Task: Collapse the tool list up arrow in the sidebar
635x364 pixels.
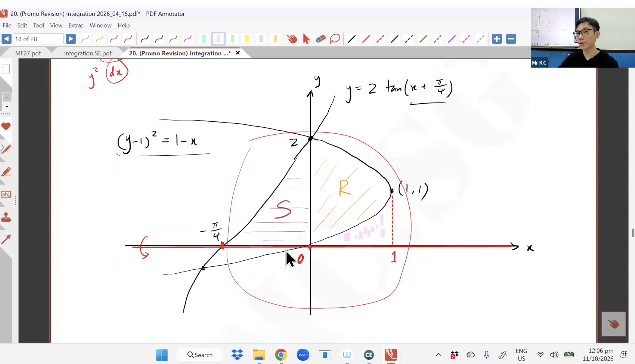Action: [7, 97]
